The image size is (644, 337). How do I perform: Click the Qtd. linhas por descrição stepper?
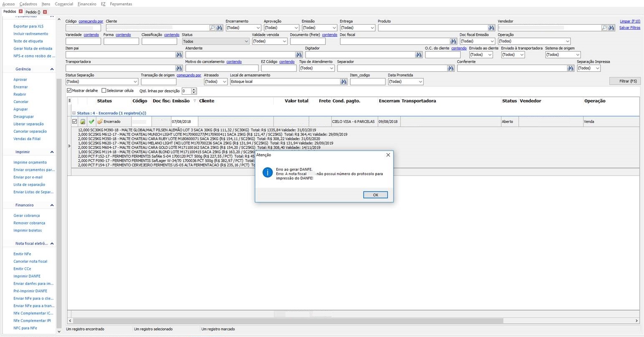pyautogui.click(x=194, y=91)
